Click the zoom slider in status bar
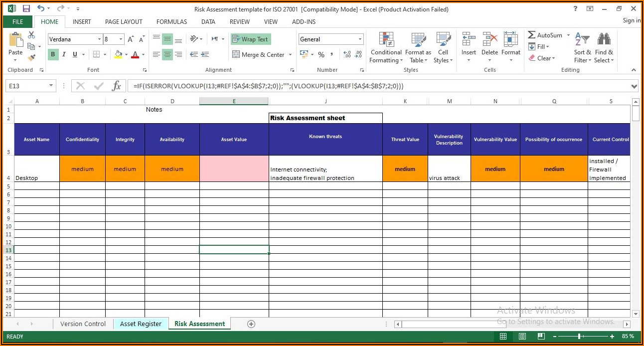The width and height of the screenshot is (644, 346). coord(579,337)
